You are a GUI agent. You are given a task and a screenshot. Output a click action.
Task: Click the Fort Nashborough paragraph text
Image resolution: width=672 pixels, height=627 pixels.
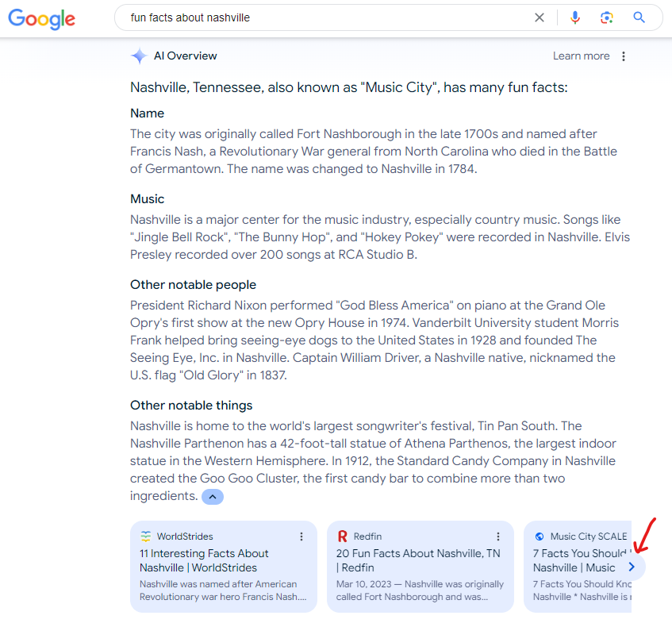[x=373, y=152]
